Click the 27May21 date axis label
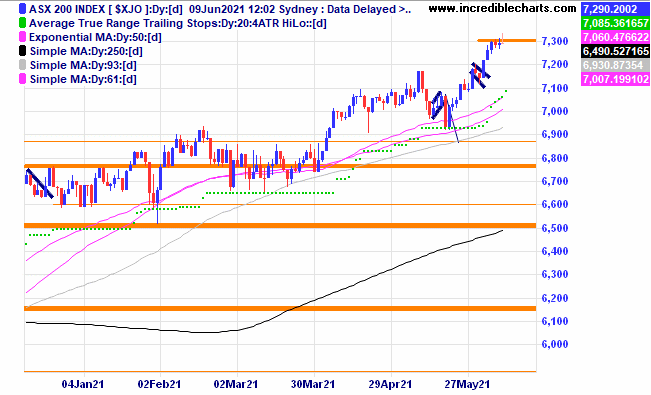This screenshot has height=395, width=651. [467, 384]
